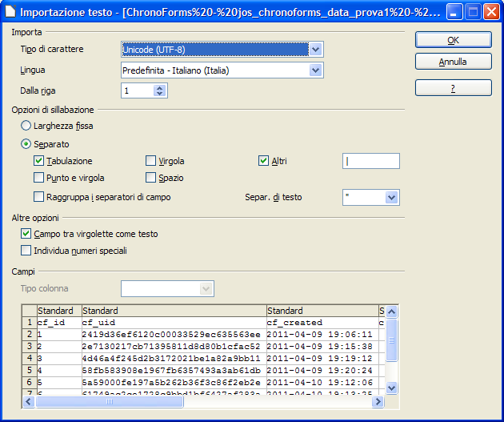
Task: Click preview horizontal scrollbar right arrow
Action: pyautogui.click(x=378, y=401)
